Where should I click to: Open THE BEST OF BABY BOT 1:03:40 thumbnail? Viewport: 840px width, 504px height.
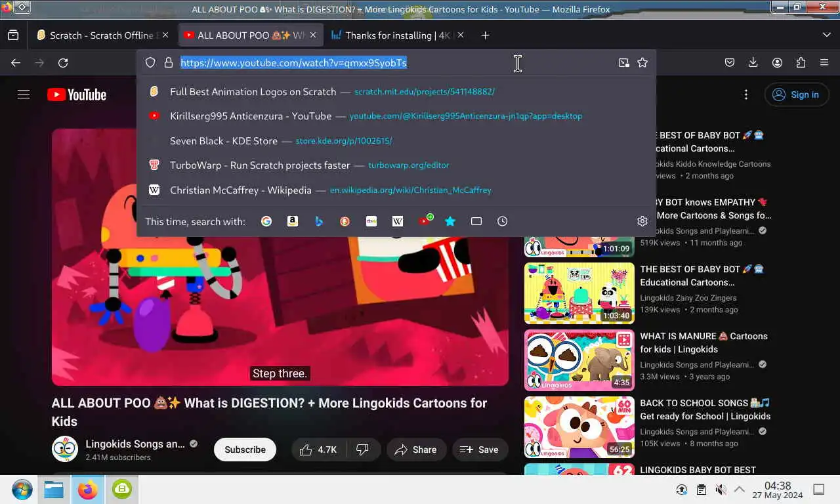[x=579, y=293]
